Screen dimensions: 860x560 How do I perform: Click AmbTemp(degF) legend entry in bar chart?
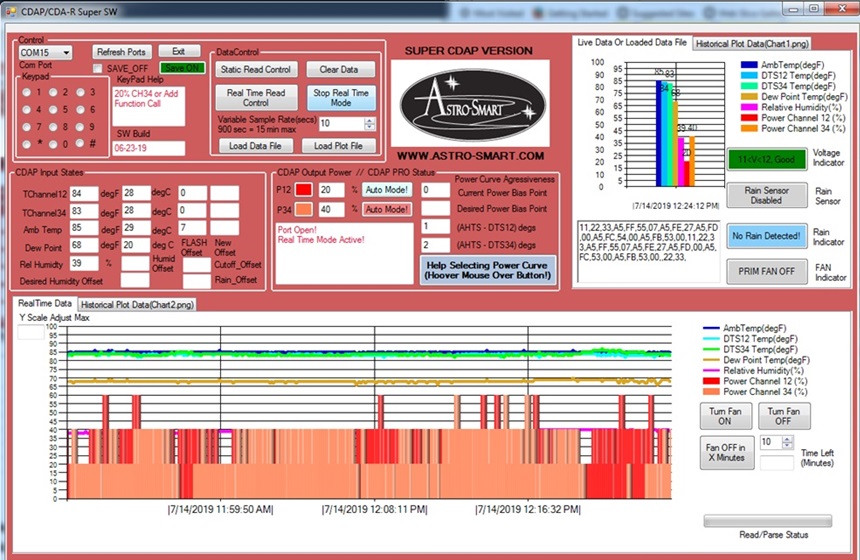pyautogui.click(x=782, y=65)
